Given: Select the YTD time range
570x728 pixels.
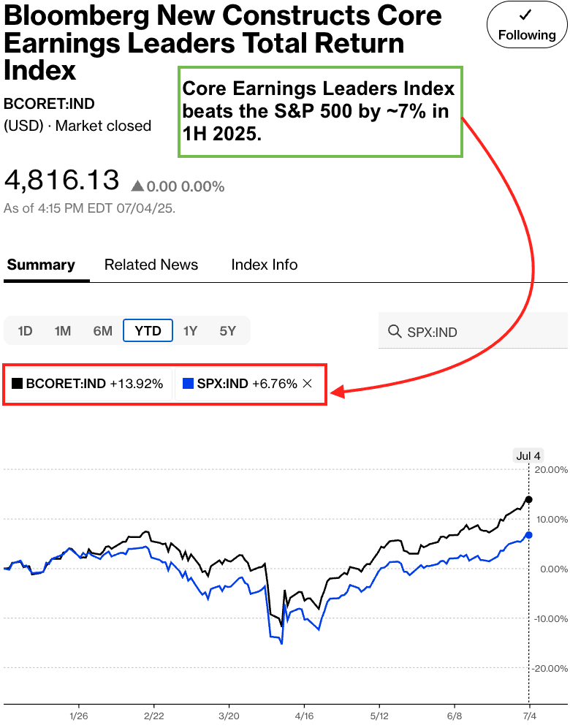Looking at the screenshot, I should tap(148, 330).
